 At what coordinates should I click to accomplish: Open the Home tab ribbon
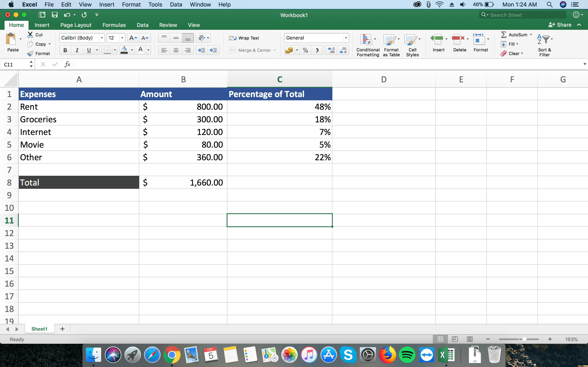16,25
